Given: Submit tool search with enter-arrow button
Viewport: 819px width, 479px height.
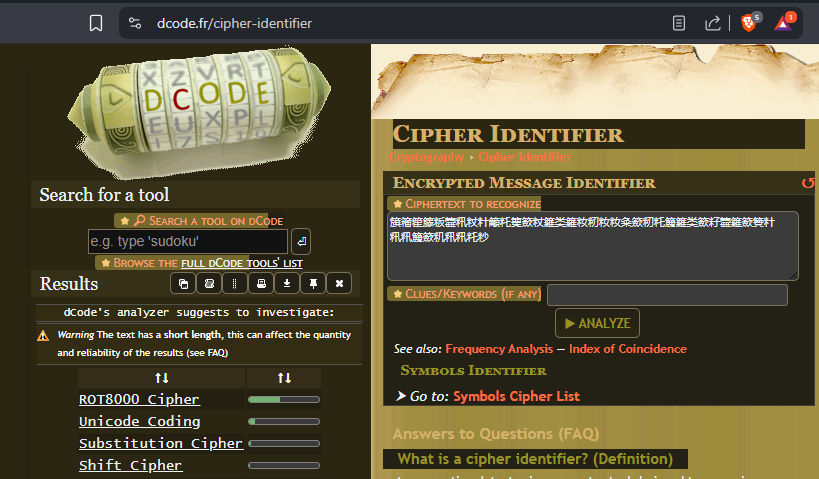Looking at the screenshot, I should pyautogui.click(x=301, y=241).
